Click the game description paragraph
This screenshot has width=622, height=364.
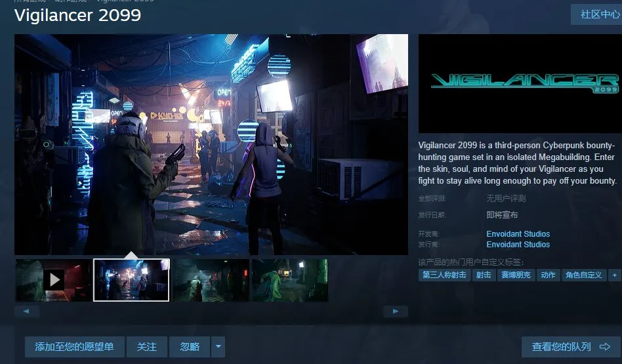tap(517, 163)
